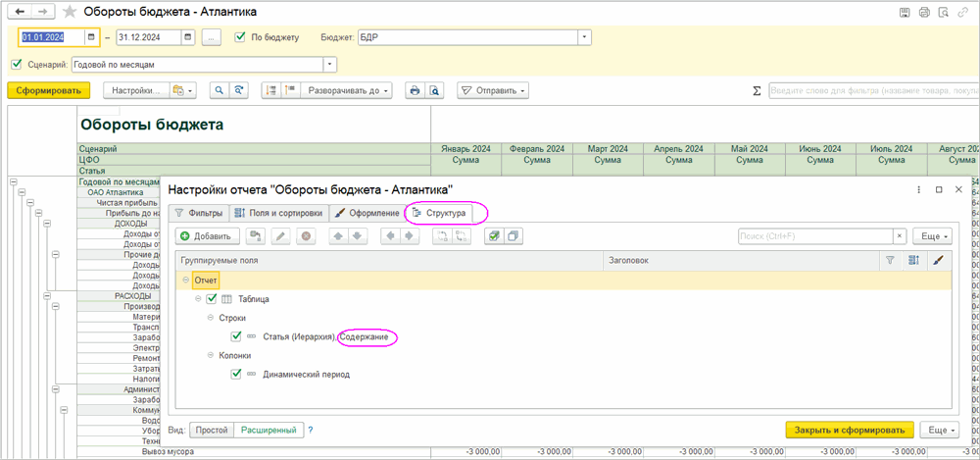Click the magnifier search icon in toolbar
The image size is (980, 460).
coord(219,90)
